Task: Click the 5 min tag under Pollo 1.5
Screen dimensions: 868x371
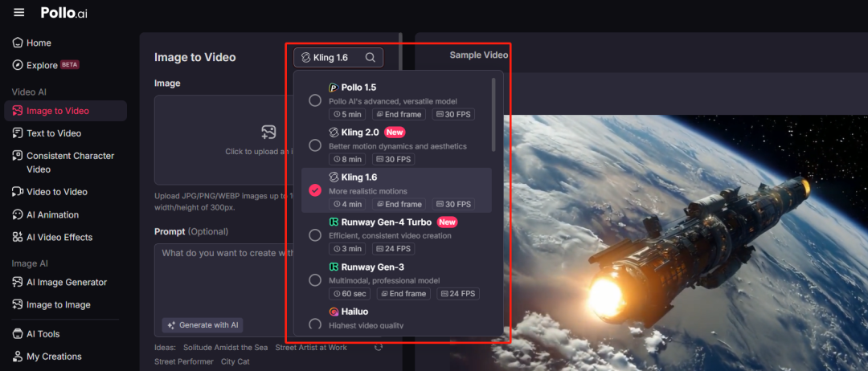Action: pos(348,115)
